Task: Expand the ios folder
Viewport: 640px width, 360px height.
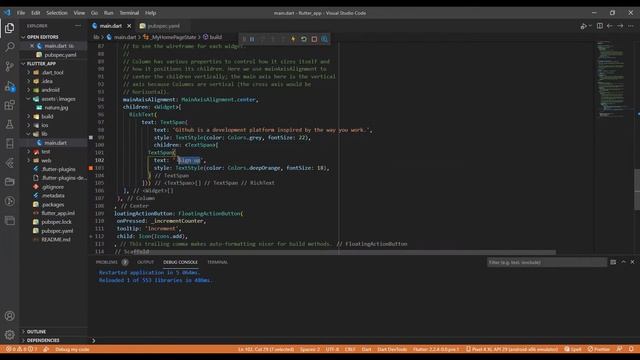Action: click(29, 125)
